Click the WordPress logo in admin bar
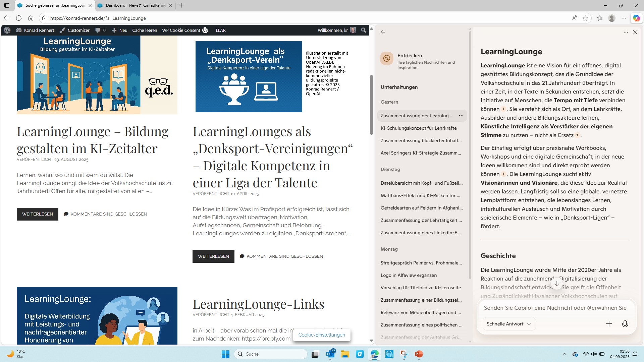Viewport: 644px width, 362px height. 7,30
